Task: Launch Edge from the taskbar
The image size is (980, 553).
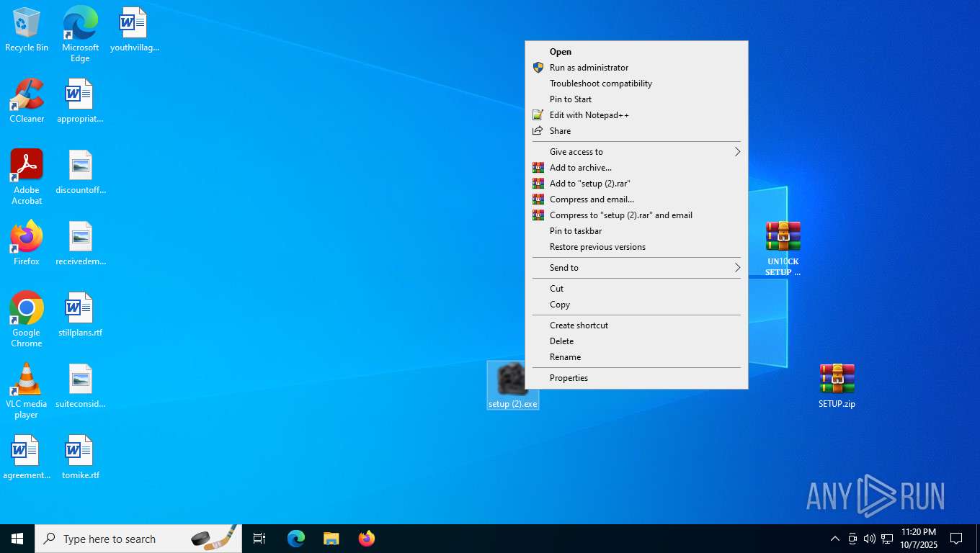Action: (296, 539)
